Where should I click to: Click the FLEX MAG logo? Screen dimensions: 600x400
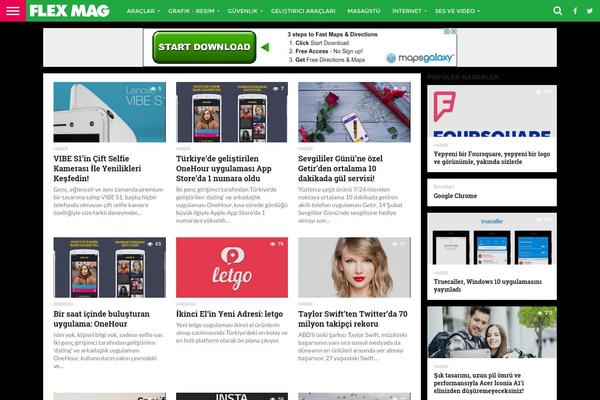click(x=70, y=11)
